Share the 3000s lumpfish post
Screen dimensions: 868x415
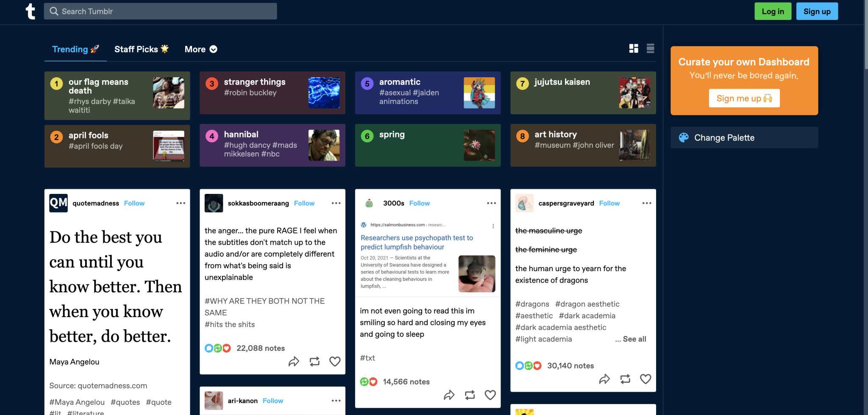pos(449,395)
